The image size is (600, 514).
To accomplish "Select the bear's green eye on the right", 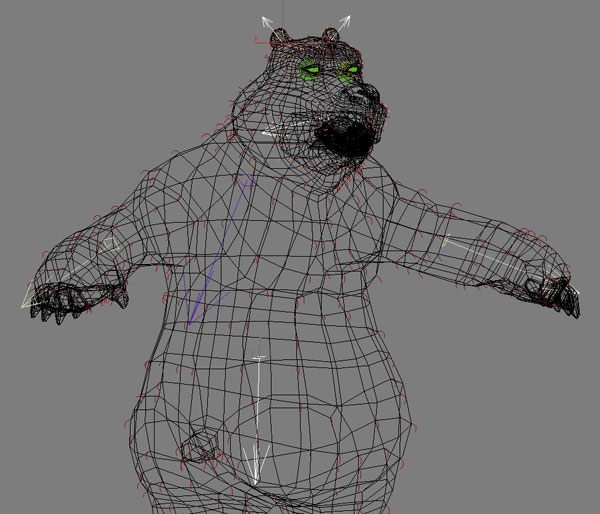I will [349, 69].
